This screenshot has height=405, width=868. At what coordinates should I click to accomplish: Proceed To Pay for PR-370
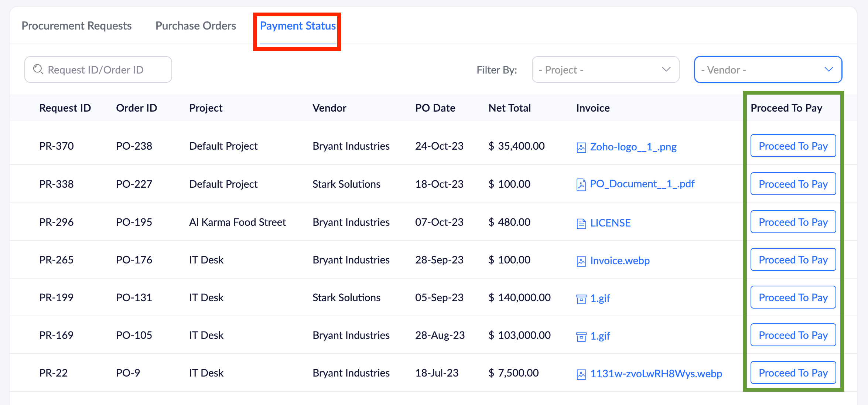point(793,146)
